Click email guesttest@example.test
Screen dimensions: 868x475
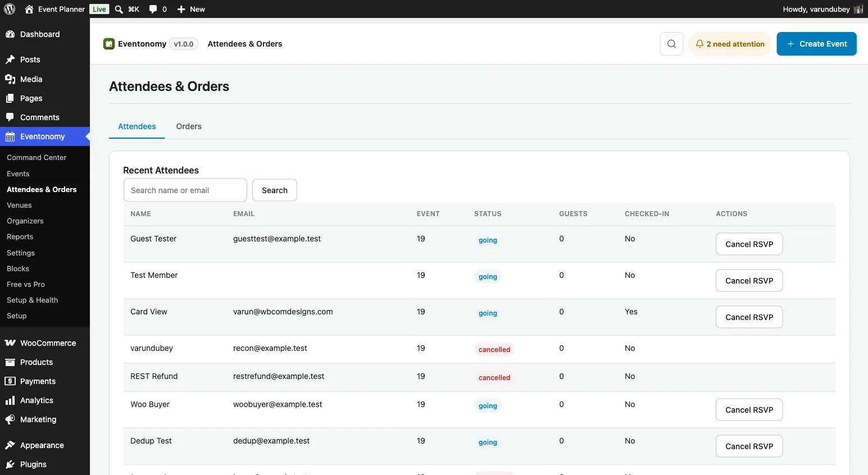(x=277, y=239)
